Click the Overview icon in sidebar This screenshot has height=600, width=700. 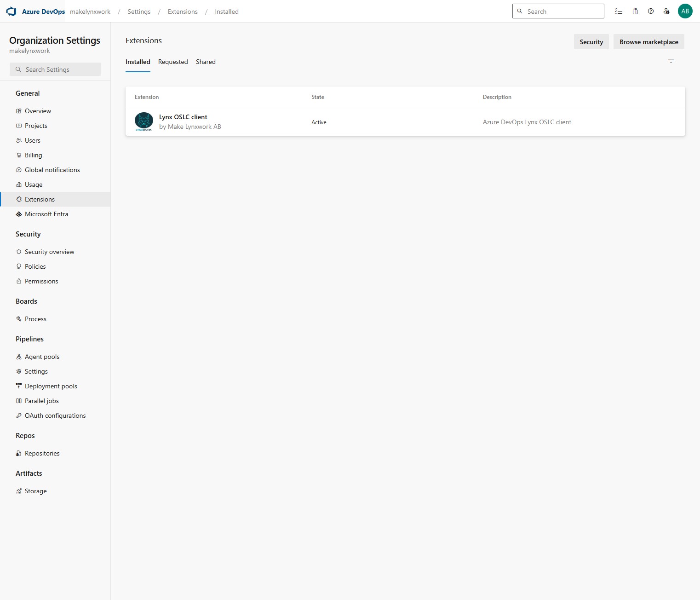point(19,111)
